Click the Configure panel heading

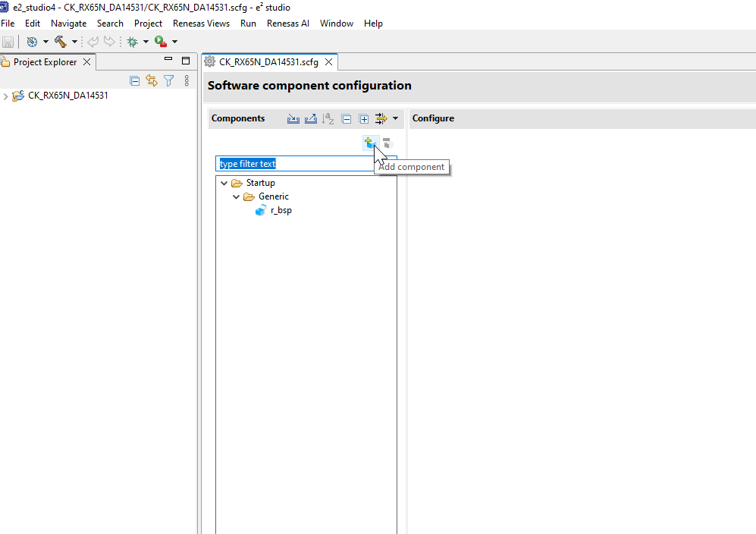(433, 118)
